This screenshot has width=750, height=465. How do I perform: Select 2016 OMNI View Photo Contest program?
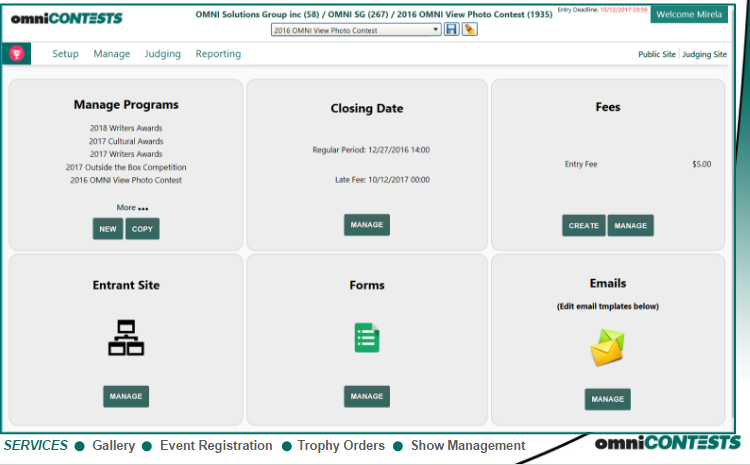pos(126,180)
